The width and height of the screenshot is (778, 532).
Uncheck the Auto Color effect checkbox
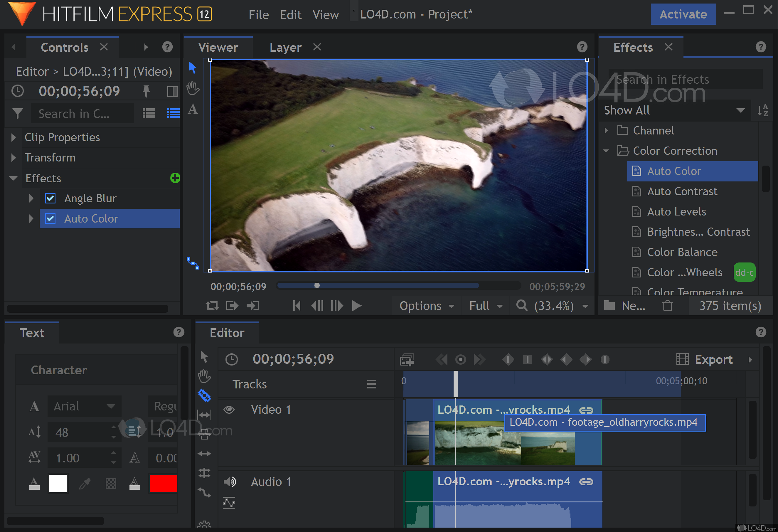pyautogui.click(x=50, y=218)
